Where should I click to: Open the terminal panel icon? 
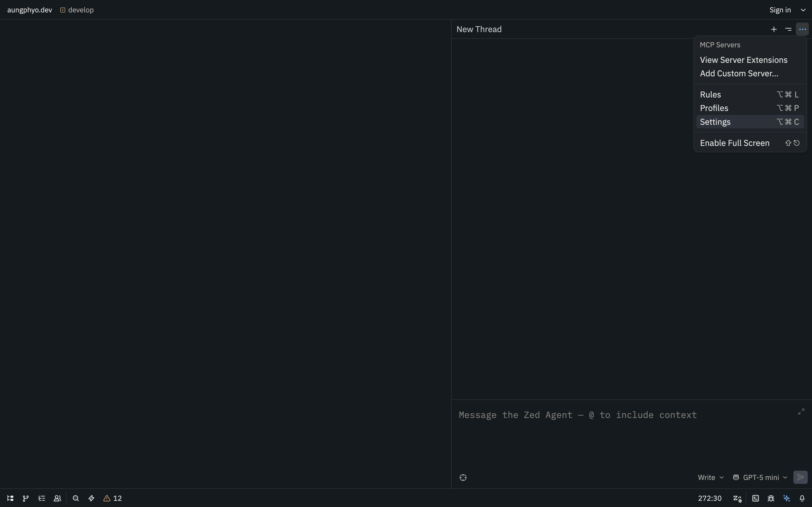coord(756,498)
